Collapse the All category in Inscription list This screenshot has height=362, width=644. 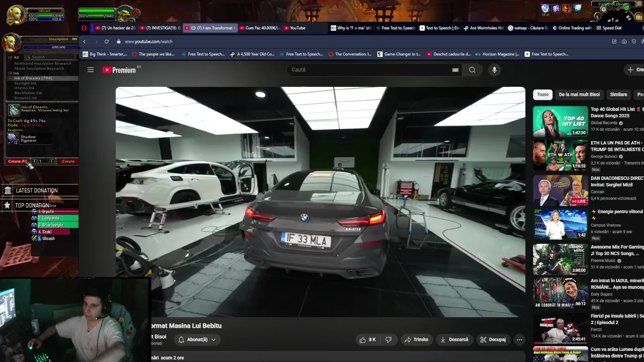tap(10, 57)
